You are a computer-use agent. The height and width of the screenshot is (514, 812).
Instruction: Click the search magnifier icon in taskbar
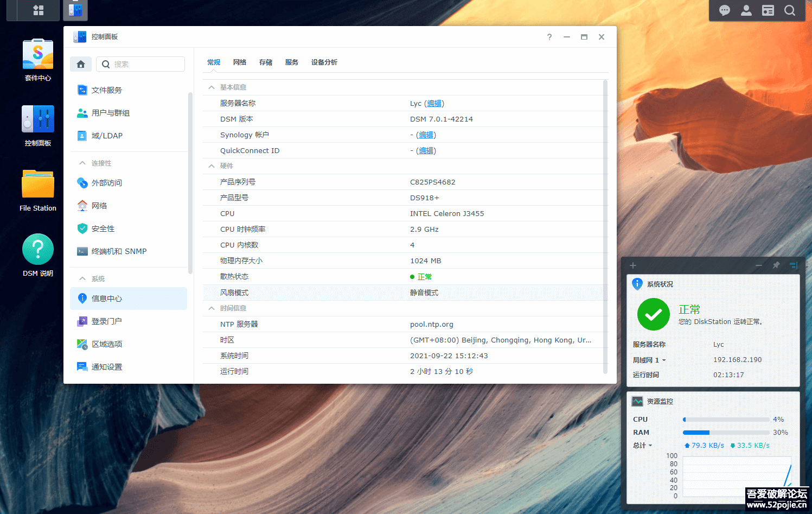click(790, 10)
